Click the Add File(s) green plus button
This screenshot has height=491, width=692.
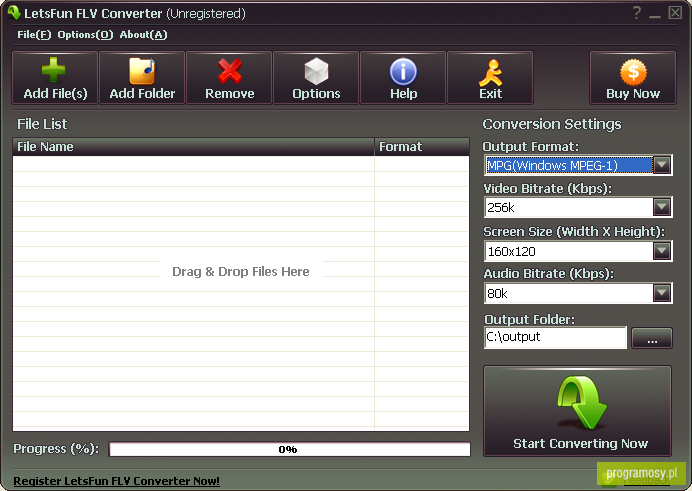[x=55, y=78]
